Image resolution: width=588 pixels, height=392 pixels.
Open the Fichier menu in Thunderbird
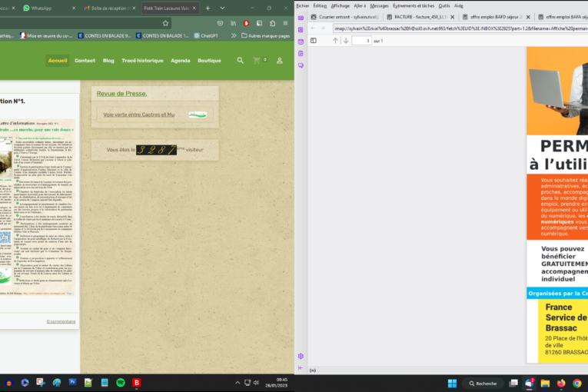point(302,5)
